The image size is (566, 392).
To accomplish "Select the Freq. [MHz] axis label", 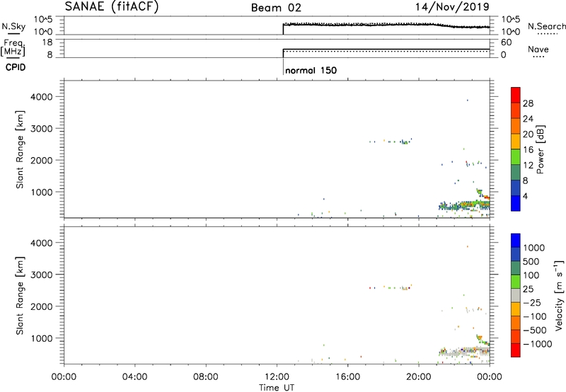I will [x=14, y=48].
